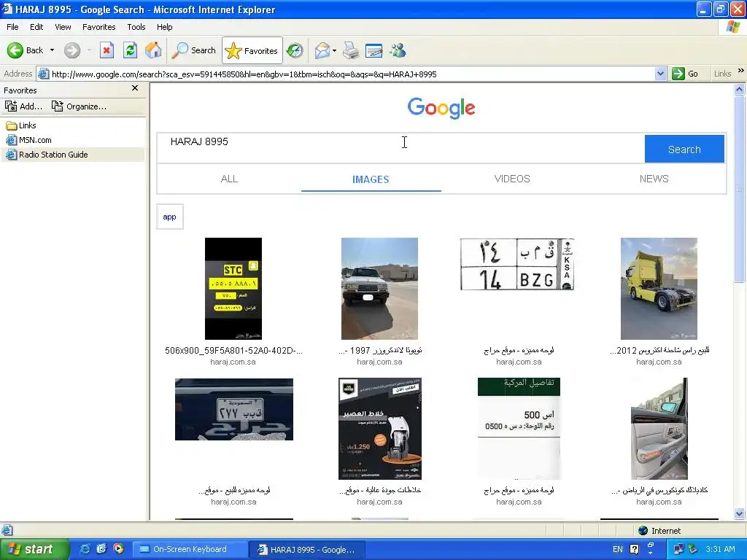Viewport: 747px width, 560px height.
Task: Open the white Land Cruiser thumbnail
Action: click(379, 289)
